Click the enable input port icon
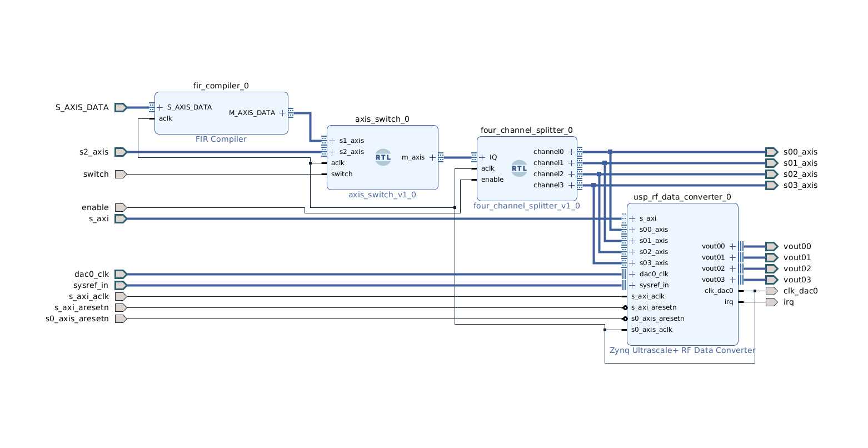 coord(121,207)
